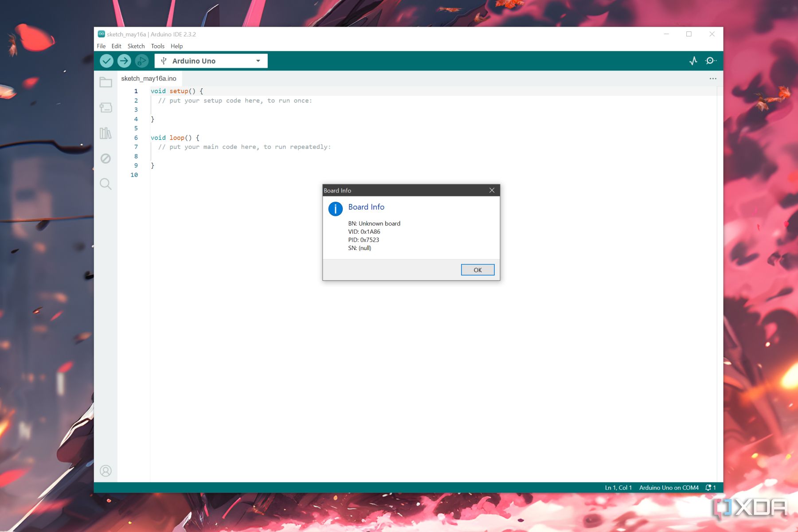Open the Serial Plotter
This screenshot has height=532, width=798.
tap(693, 61)
